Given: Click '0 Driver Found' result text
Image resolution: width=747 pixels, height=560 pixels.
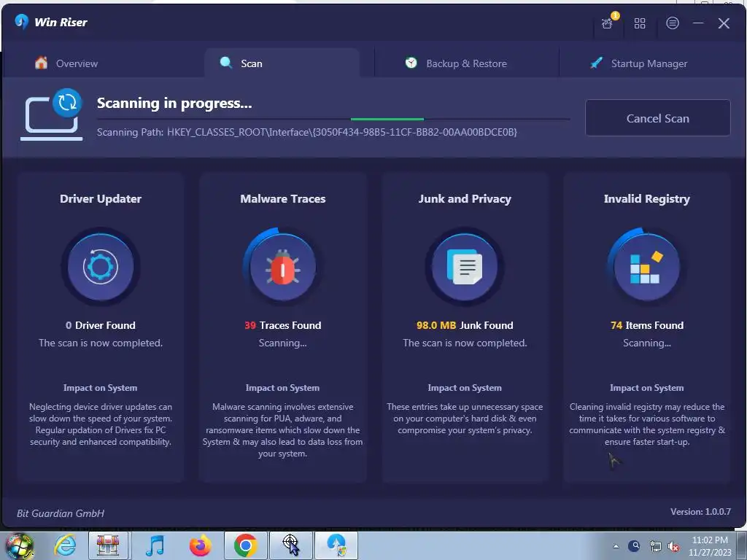Looking at the screenshot, I should pyautogui.click(x=101, y=325).
